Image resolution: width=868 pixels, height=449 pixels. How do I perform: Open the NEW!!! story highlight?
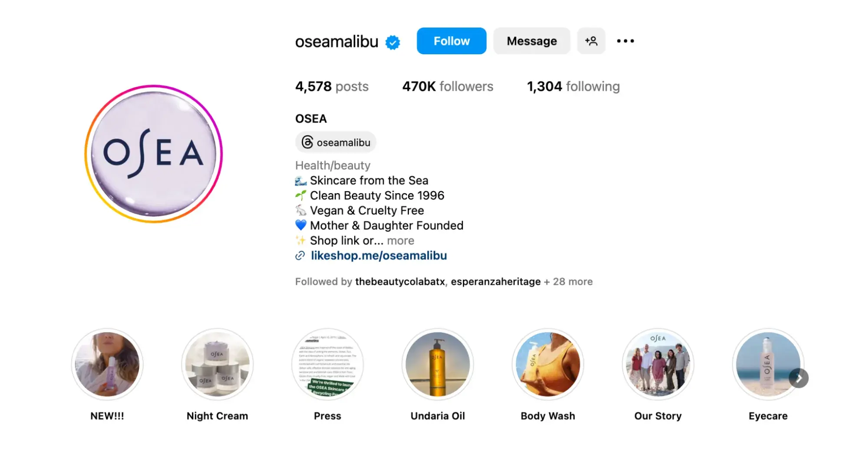coord(107,365)
